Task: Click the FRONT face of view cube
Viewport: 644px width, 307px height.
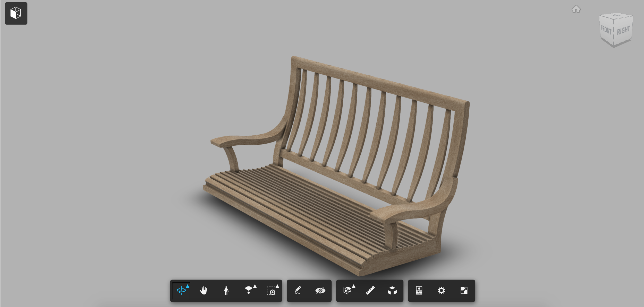Action: click(x=606, y=30)
